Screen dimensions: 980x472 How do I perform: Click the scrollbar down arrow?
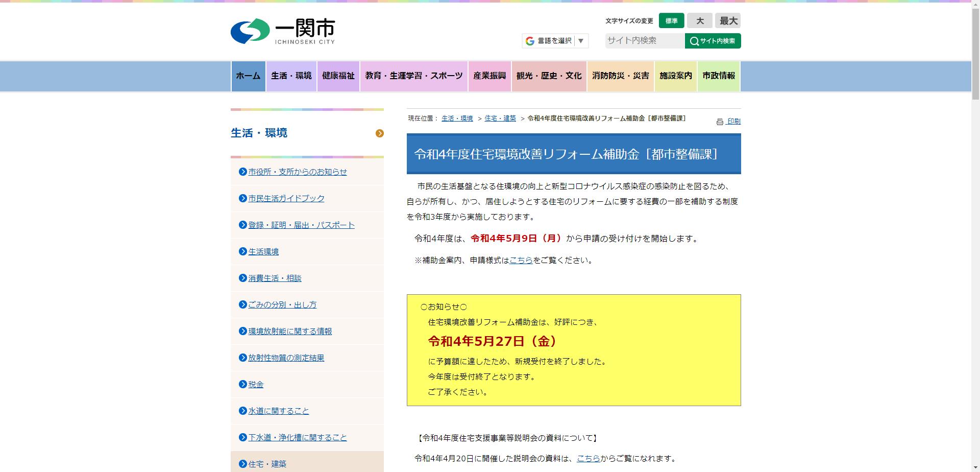[975, 467]
